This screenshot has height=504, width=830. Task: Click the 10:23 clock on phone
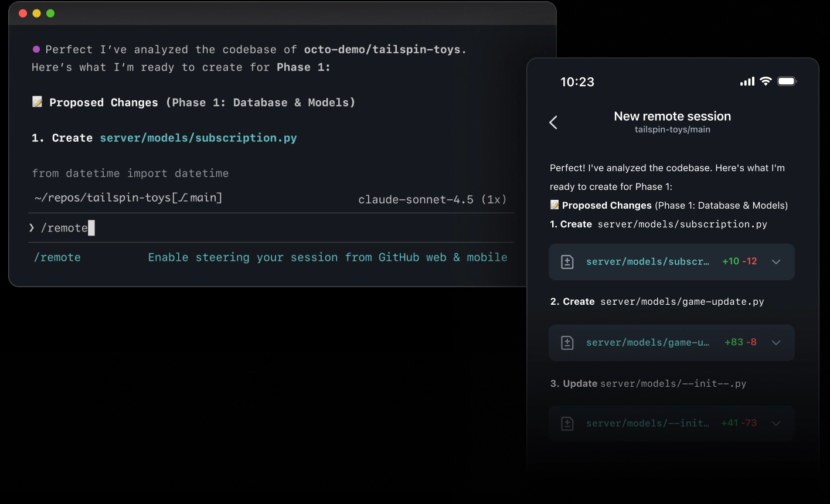pos(577,82)
